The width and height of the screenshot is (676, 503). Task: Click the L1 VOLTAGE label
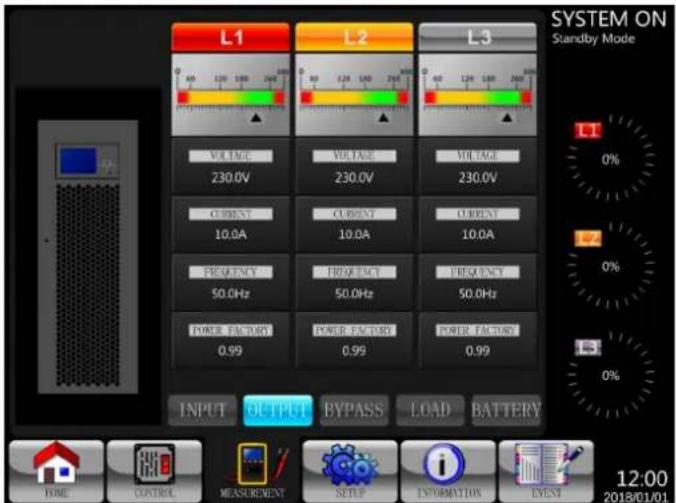231,156
